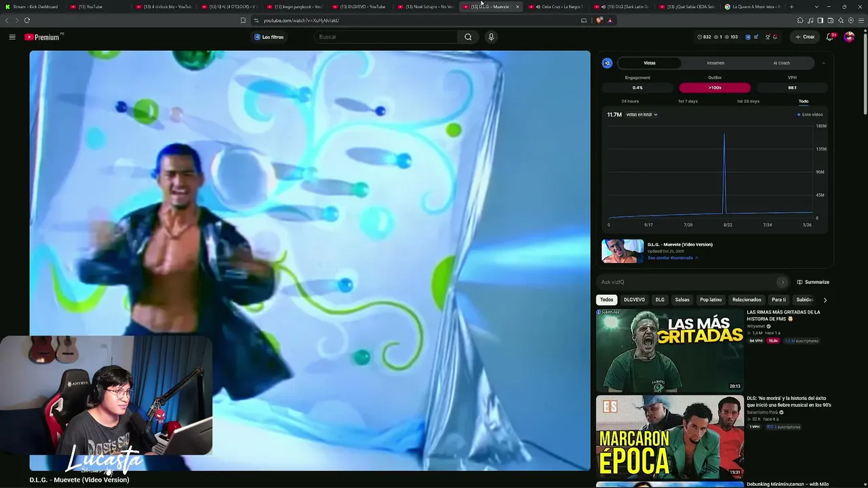868x488 pixels.
Task: Switch to the AI Coach tab
Action: click(781, 63)
